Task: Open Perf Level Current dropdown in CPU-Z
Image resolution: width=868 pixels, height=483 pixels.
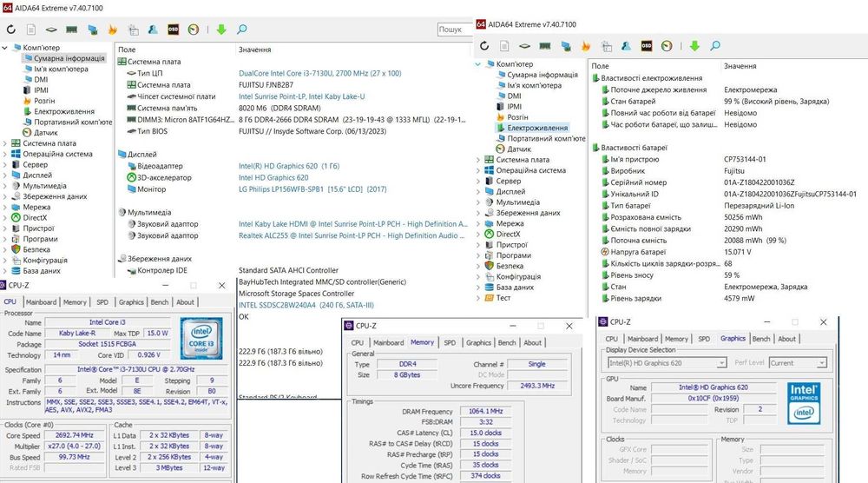Action: click(798, 363)
